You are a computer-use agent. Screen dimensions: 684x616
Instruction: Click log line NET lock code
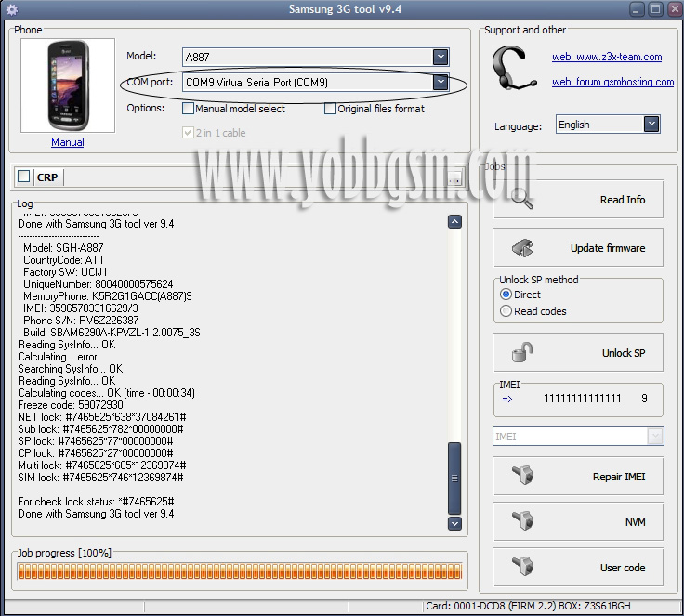pos(102,417)
